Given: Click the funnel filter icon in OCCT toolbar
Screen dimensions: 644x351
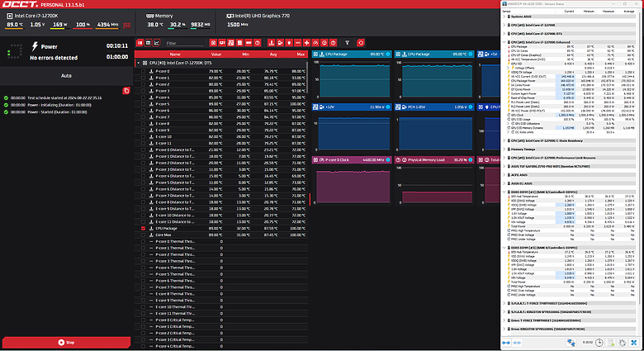Looking at the screenshot, I should click(x=347, y=43).
